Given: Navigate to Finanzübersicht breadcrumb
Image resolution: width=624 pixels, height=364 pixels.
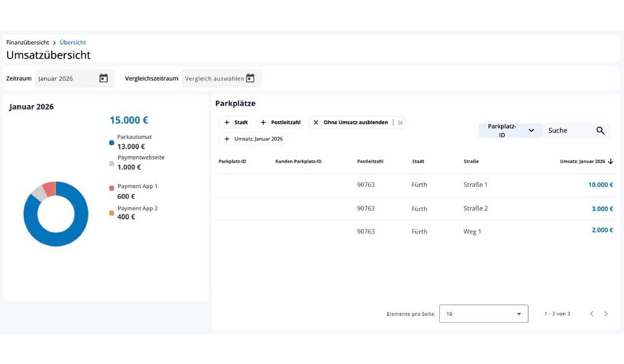Looking at the screenshot, I should [27, 42].
